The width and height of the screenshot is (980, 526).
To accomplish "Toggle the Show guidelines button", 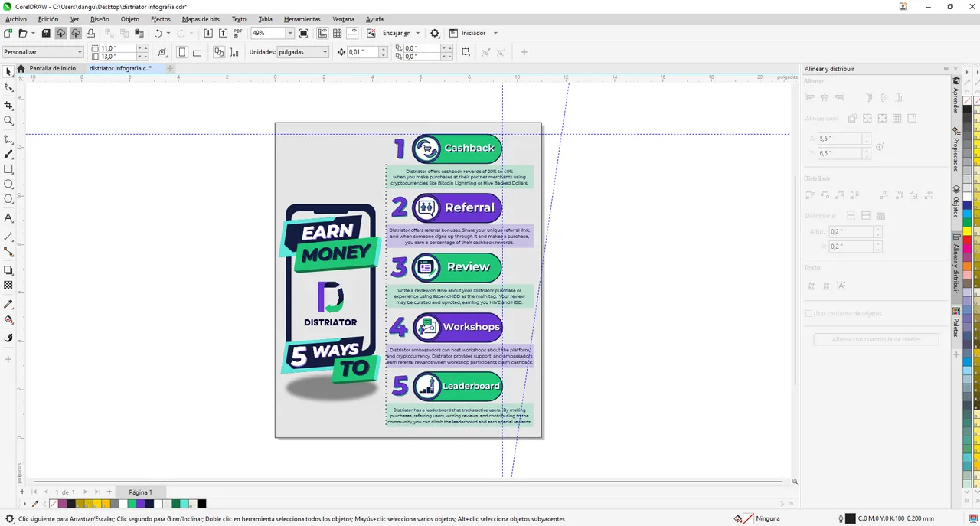I will 352,33.
